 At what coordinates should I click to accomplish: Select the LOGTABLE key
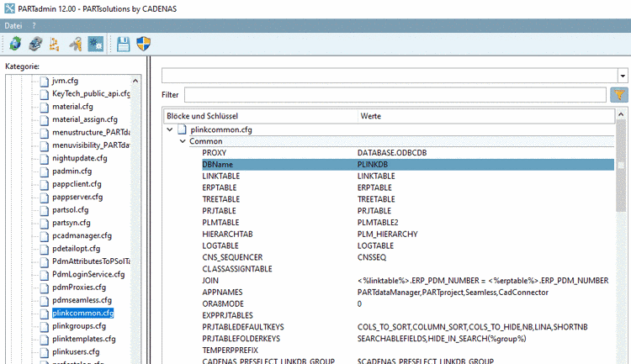[220, 246]
